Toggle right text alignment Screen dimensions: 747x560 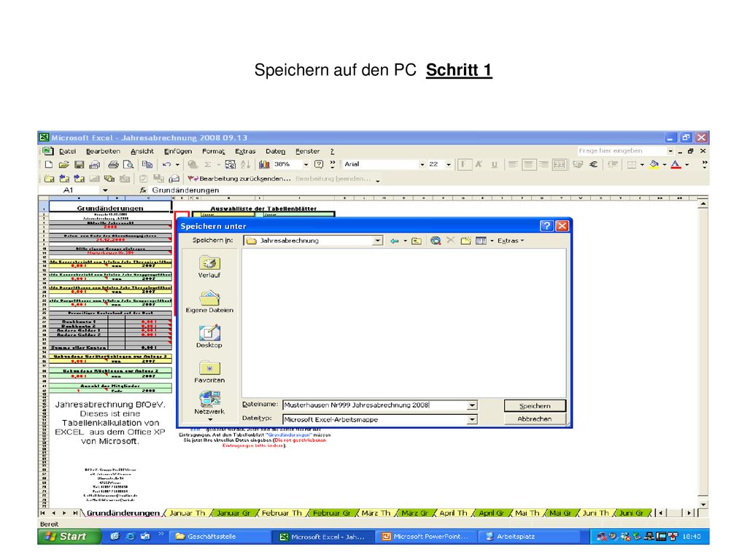coord(543,164)
